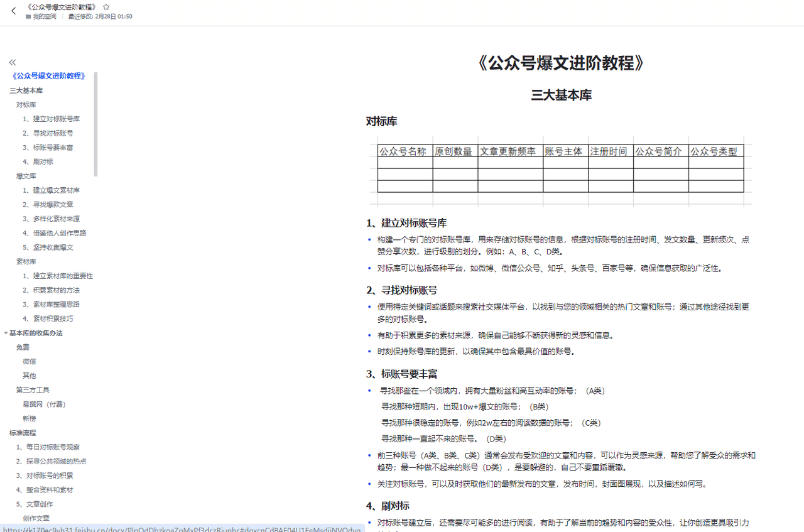Open outline item 免费
Viewport: 804px width, 532px height.
(23, 347)
